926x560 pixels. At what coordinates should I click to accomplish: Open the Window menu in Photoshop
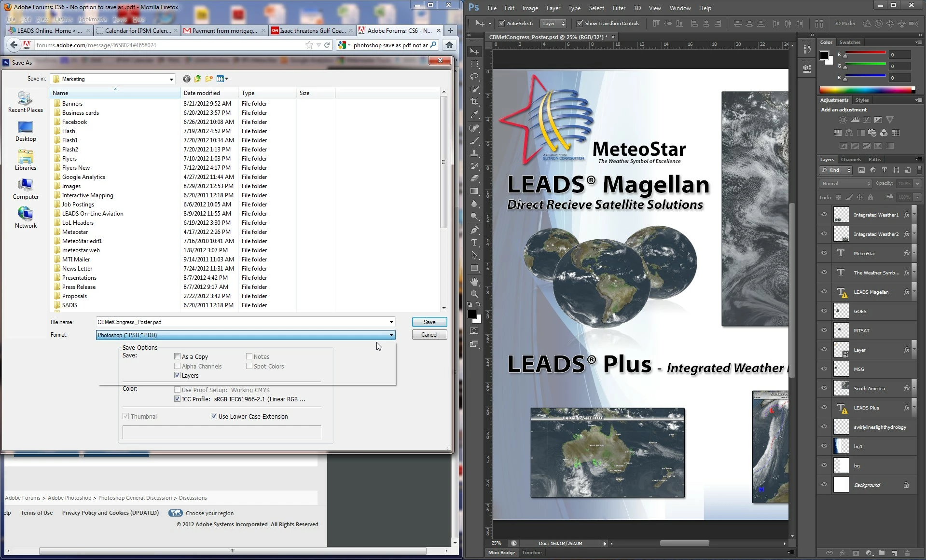click(x=680, y=8)
